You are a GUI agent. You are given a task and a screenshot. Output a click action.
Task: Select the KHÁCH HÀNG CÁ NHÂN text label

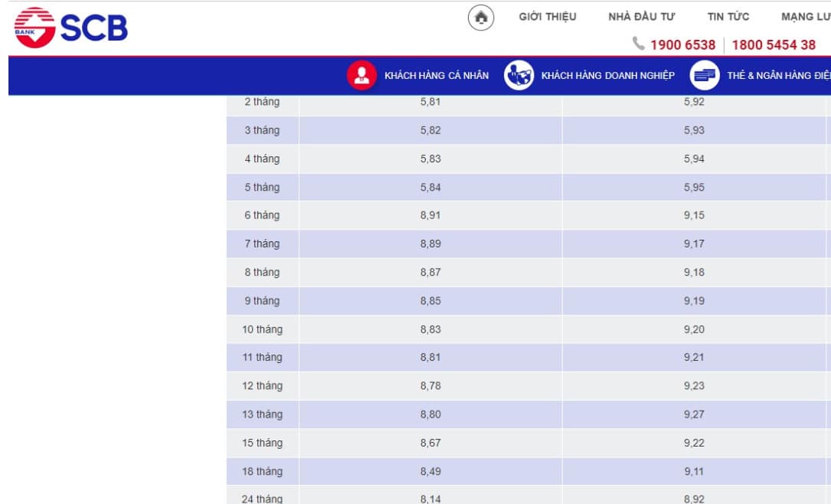click(x=436, y=76)
